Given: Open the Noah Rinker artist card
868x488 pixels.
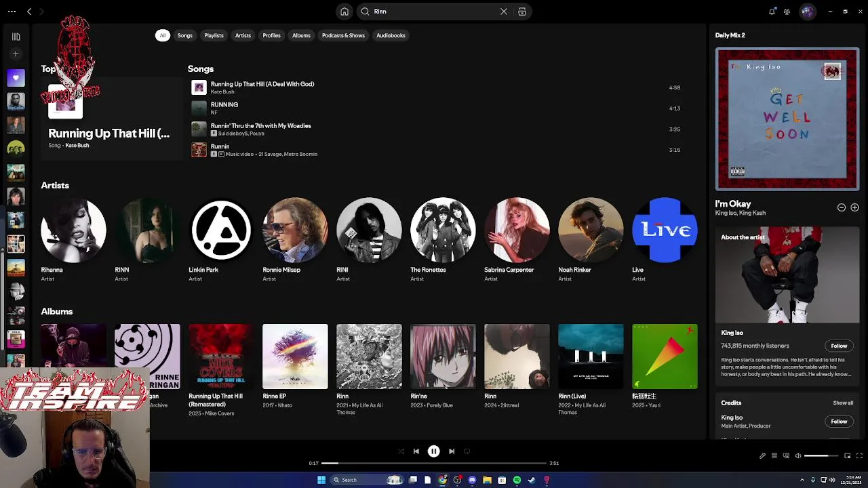Looking at the screenshot, I should 591,240.
